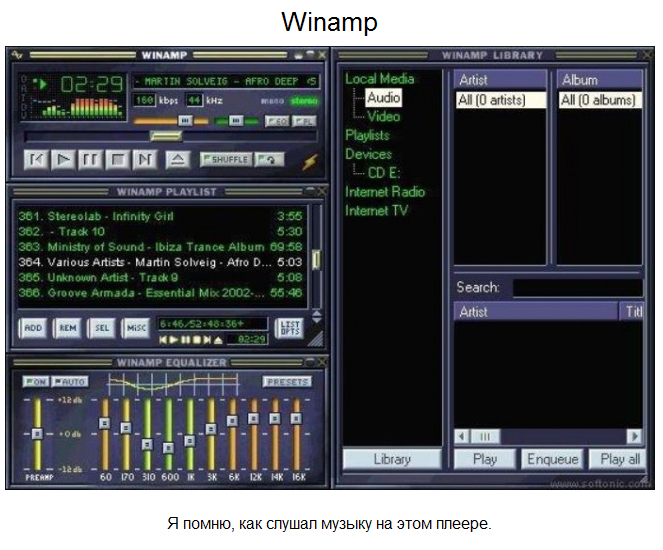
Task: Select playlist entry 361 Stereolab Infinity Girl
Action: tap(160, 216)
